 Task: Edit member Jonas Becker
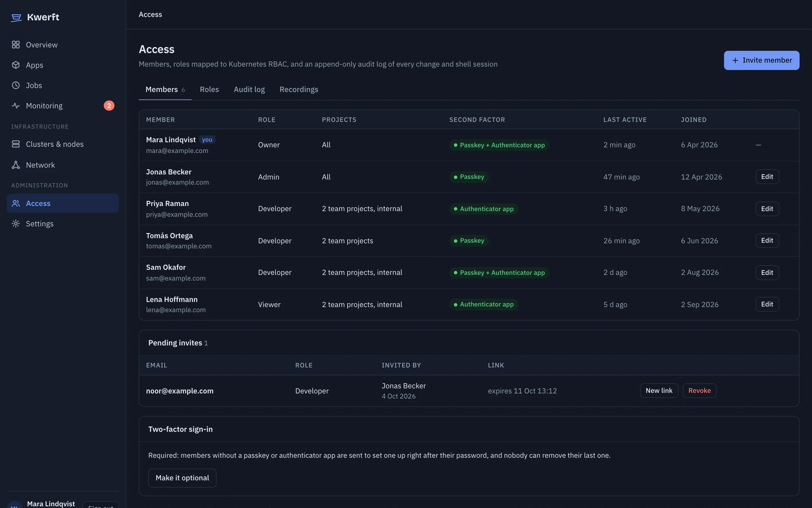[767, 177]
